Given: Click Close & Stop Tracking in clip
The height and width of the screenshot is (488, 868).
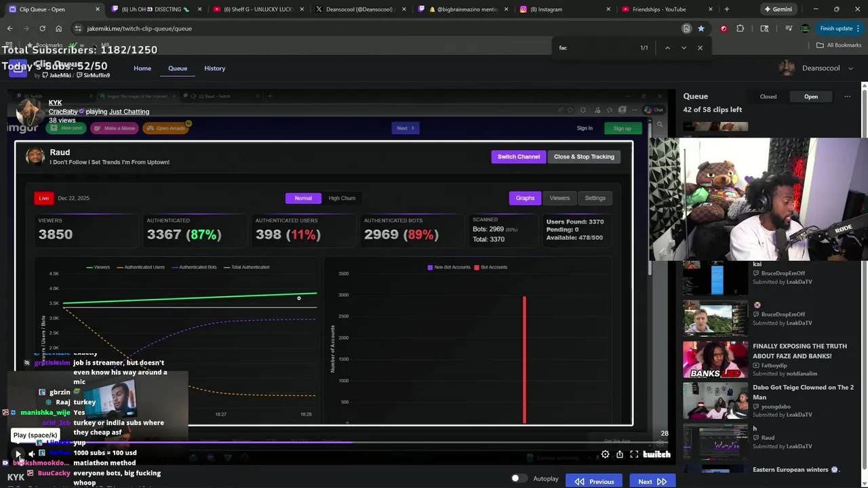Looking at the screenshot, I should coord(584,157).
